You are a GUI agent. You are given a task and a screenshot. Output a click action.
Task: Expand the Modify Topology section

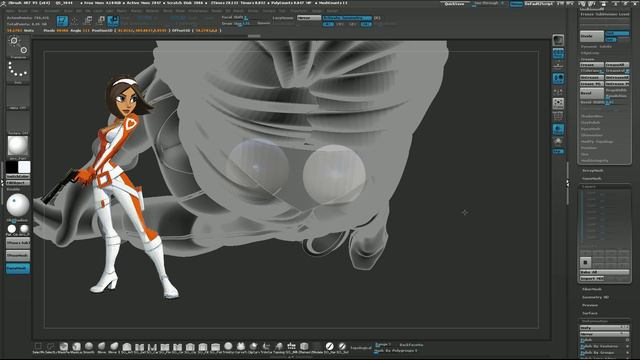click(597, 142)
